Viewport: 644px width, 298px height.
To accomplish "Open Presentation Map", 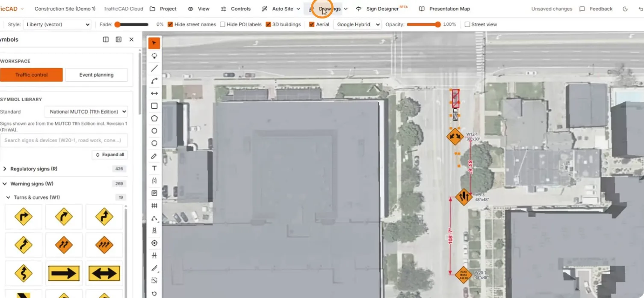I will (444, 9).
